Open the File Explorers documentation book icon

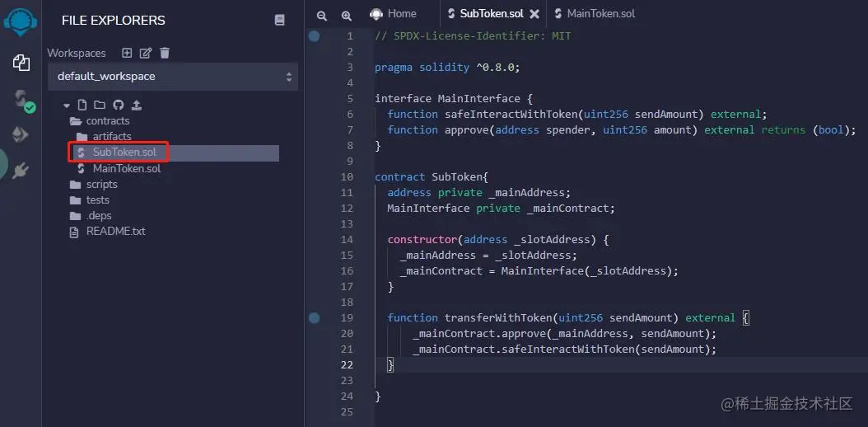[x=279, y=21]
